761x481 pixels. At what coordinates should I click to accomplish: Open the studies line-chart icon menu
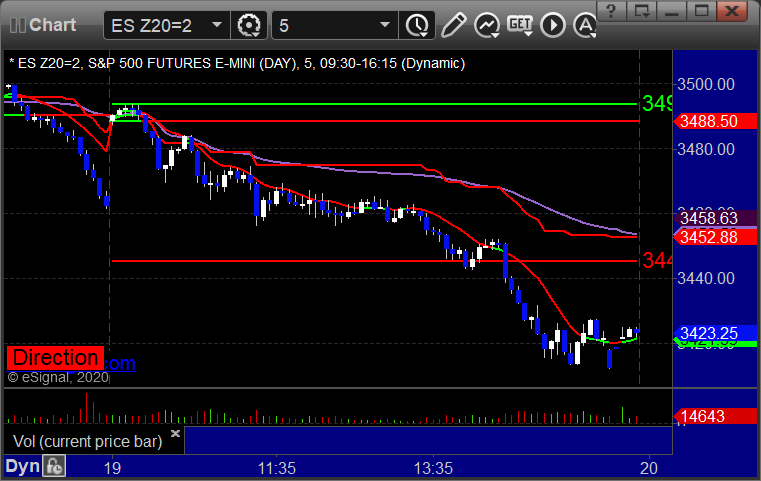(x=487, y=25)
